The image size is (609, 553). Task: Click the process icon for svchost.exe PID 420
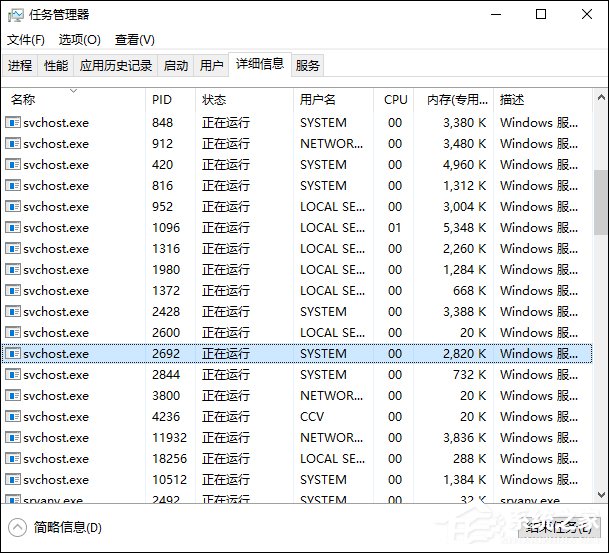[x=13, y=165]
